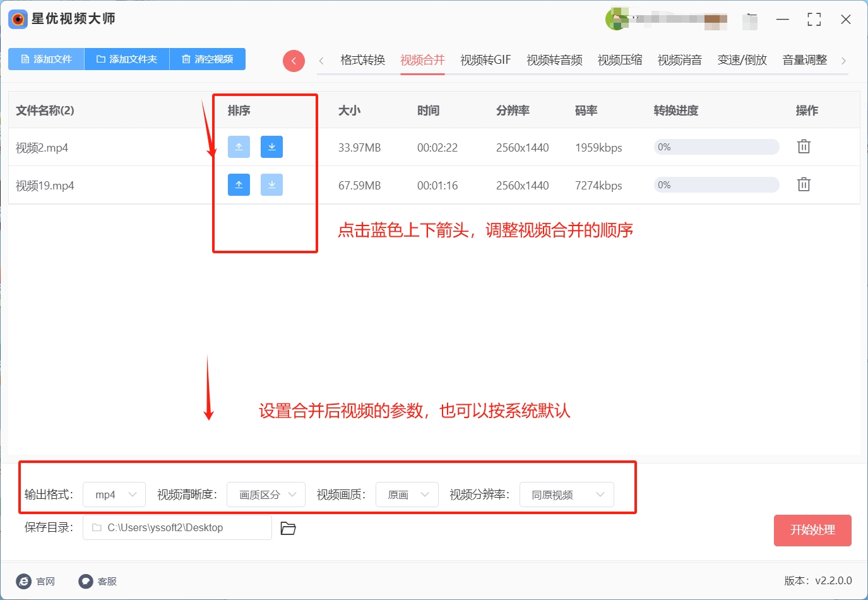The image size is (868, 600).
Task: Move 视频19.mp4 down in order
Action: click(271, 184)
